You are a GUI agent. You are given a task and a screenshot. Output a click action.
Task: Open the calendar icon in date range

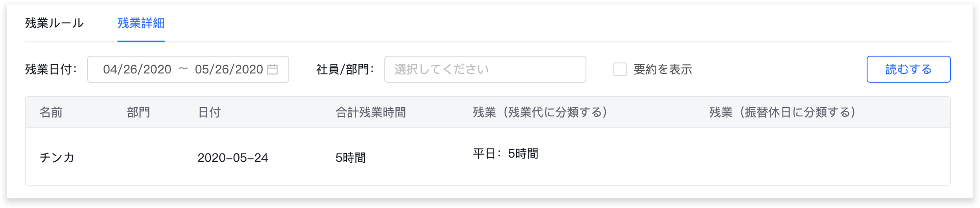[x=272, y=69]
